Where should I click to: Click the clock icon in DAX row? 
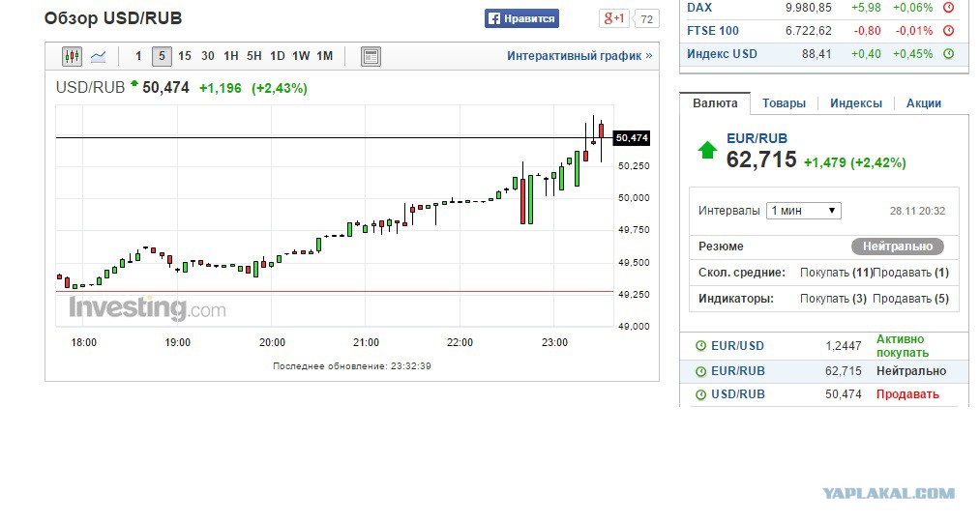pyautogui.click(x=949, y=8)
